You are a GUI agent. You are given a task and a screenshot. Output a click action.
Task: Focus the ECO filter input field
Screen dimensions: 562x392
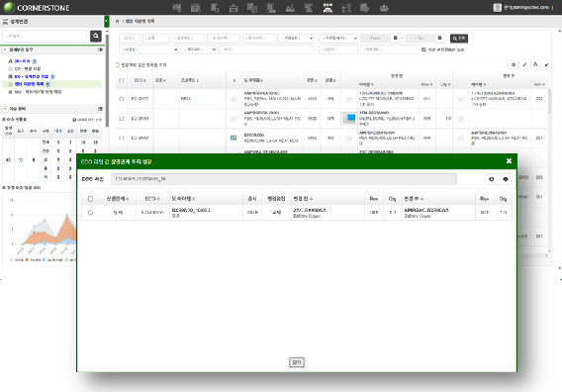point(130,38)
